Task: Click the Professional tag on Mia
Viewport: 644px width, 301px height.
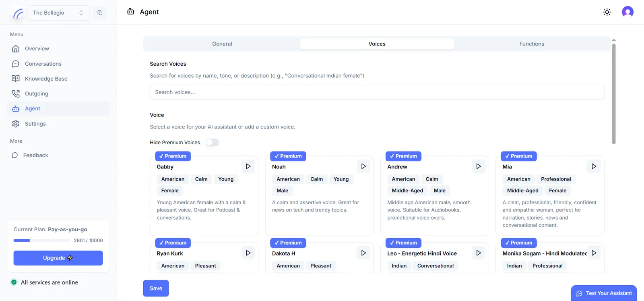Action: tap(556, 179)
